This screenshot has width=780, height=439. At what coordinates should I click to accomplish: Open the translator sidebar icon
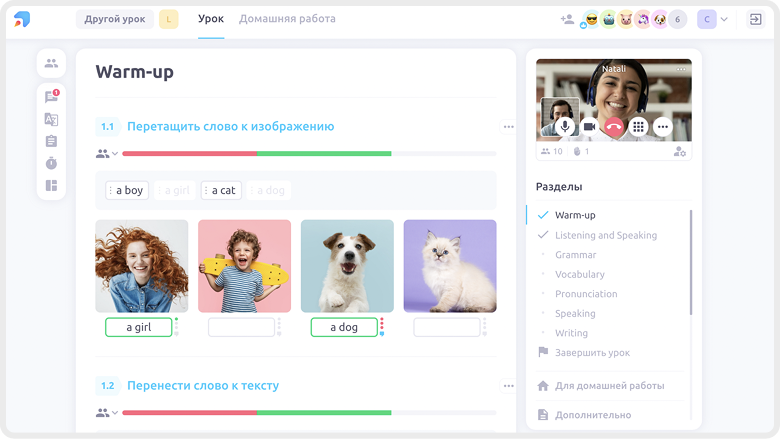pyautogui.click(x=51, y=119)
